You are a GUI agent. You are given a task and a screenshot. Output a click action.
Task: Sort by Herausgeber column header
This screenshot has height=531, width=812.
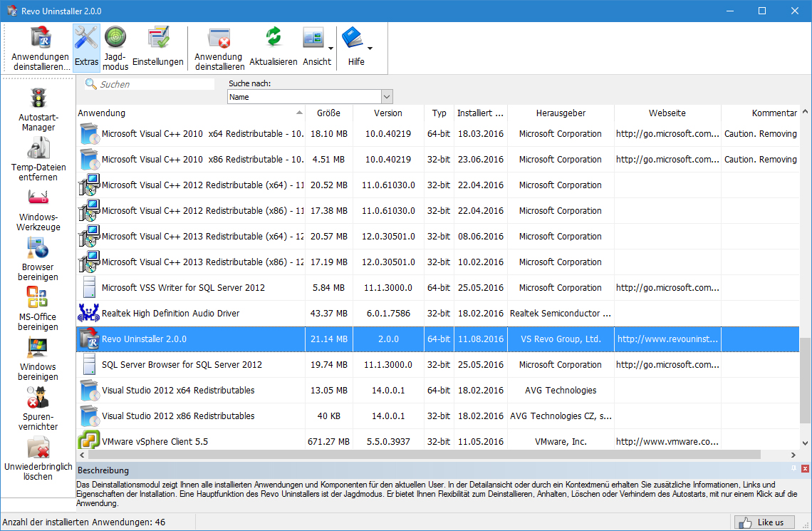[x=561, y=113]
